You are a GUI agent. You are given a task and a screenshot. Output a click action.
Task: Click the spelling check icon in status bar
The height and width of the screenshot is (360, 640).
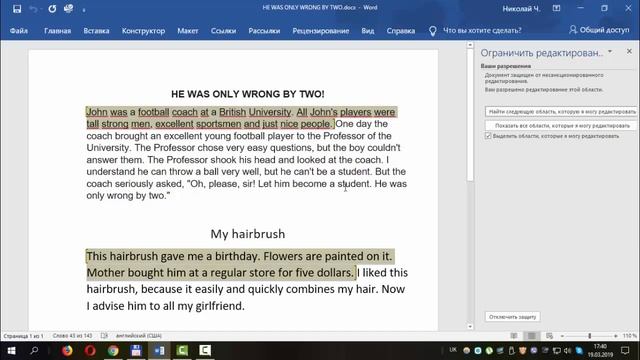pos(104,336)
